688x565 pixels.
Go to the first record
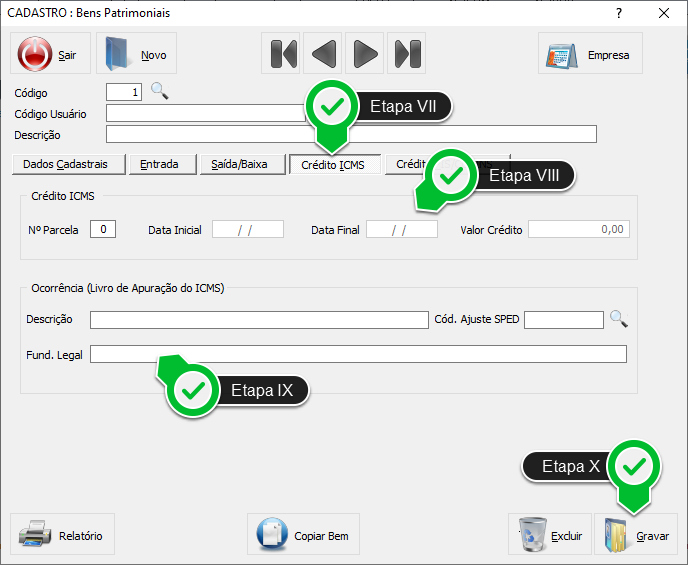pyautogui.click(x=283, y=53)
